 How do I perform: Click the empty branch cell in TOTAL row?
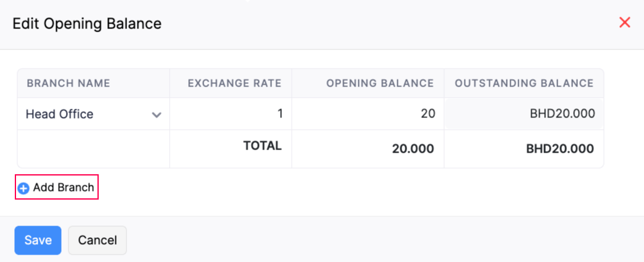[x=93, y=148]
